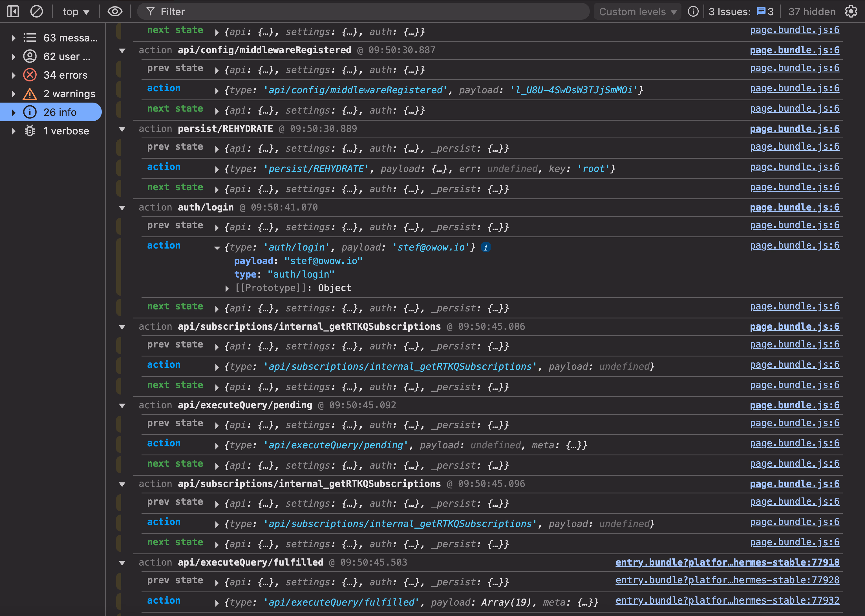Open page.bundle.js:6 link on auth/login header row
The image size is (865, 616).
(x=795, y=207)
